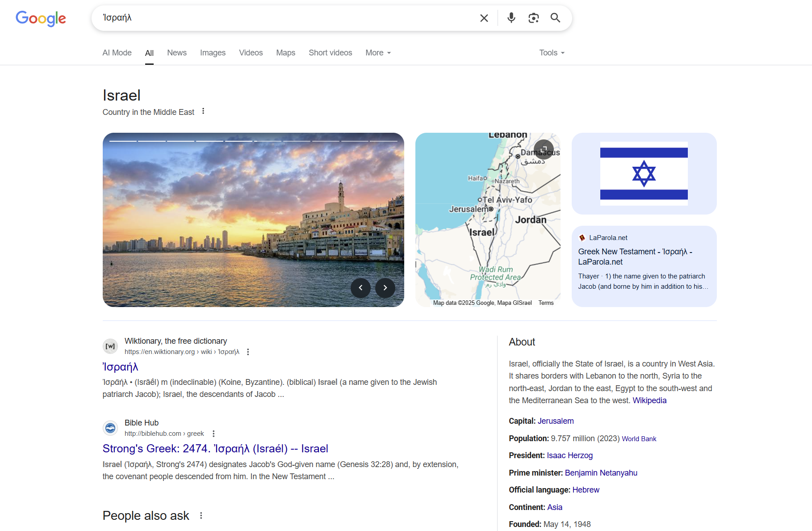Screen dimensions: 812x531
Task: Click the Israel flag image
Action: [x=644, y=173]
